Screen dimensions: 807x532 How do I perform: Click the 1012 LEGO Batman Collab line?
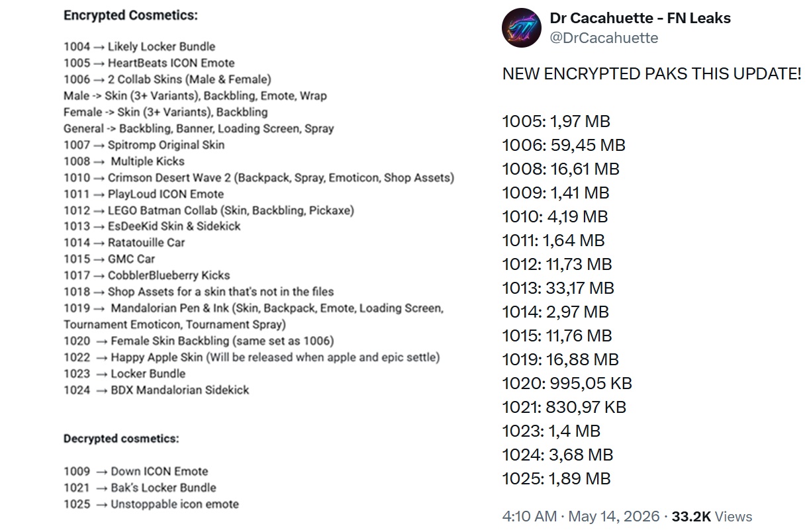[209, 210]
